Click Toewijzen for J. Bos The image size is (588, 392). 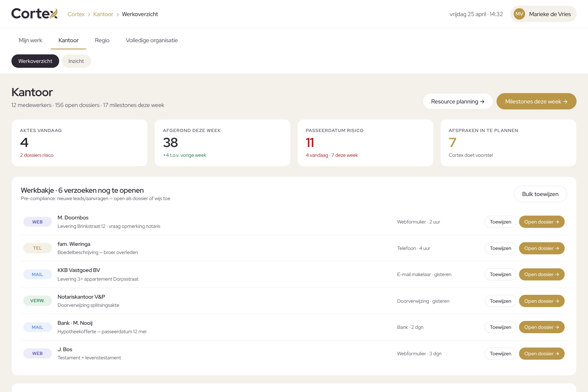[x=500, y=354]
